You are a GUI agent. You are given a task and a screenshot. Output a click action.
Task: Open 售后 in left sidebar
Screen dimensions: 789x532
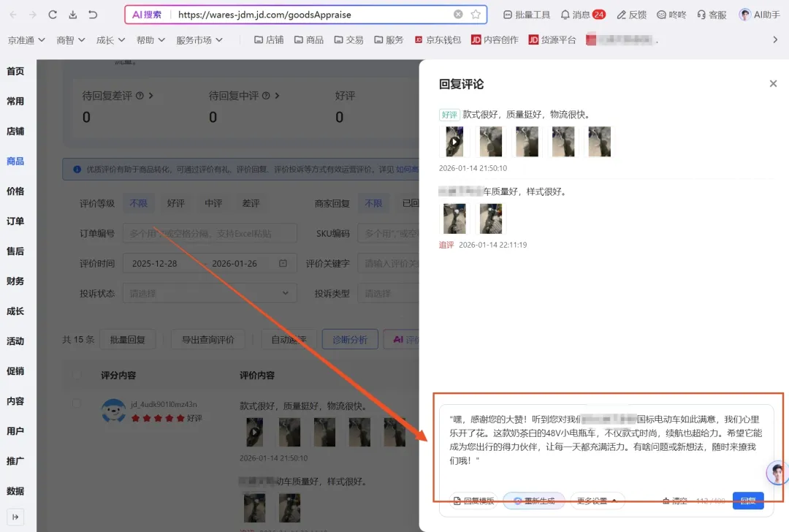15,251
